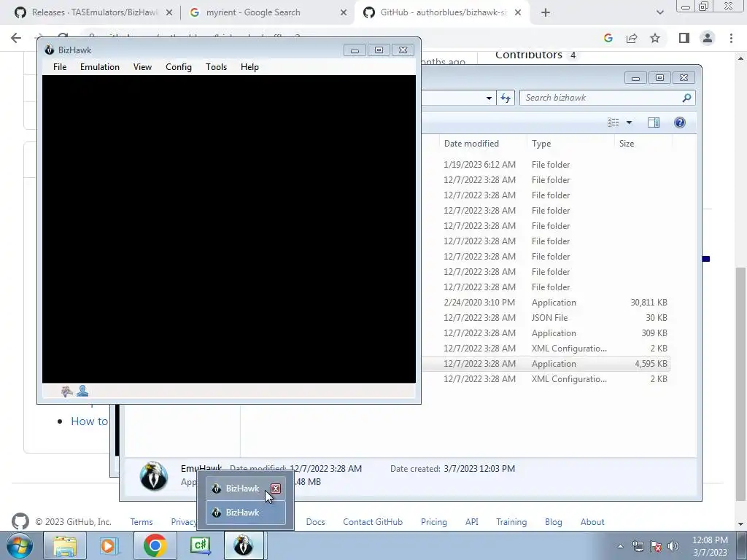Open the API footer link

(x=472, y=522)
